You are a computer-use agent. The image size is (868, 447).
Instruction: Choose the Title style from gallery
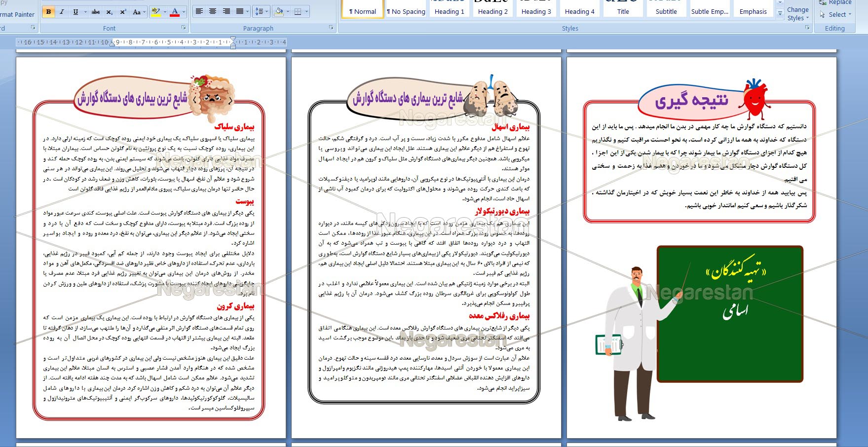[623, 11]
